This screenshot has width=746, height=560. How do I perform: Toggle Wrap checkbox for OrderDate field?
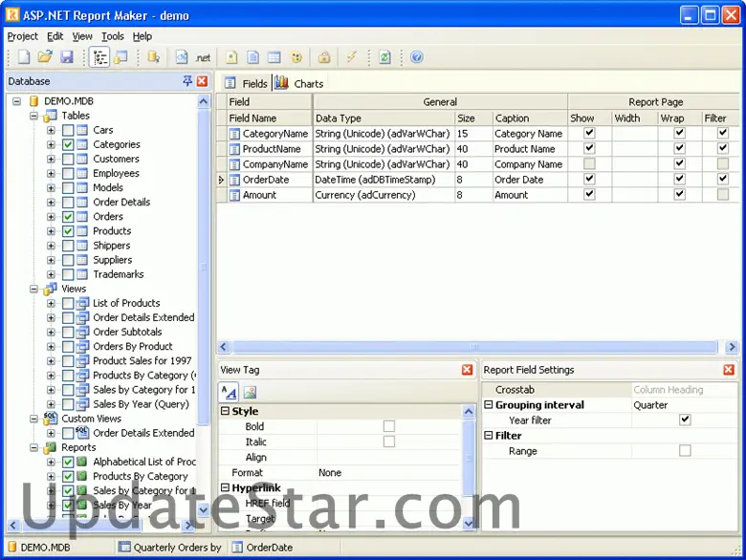680,179
